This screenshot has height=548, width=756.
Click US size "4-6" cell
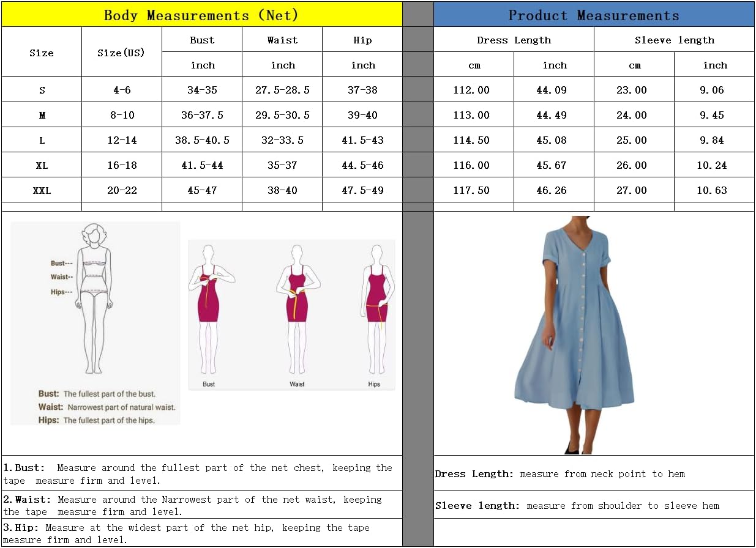pos(121,90)
